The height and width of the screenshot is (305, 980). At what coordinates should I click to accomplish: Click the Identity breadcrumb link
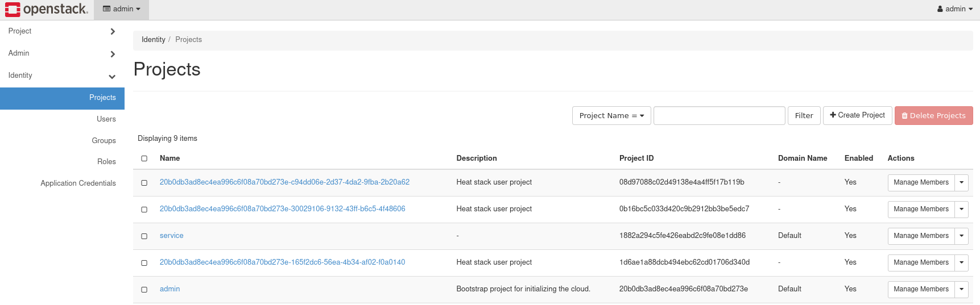coord(153,40)
